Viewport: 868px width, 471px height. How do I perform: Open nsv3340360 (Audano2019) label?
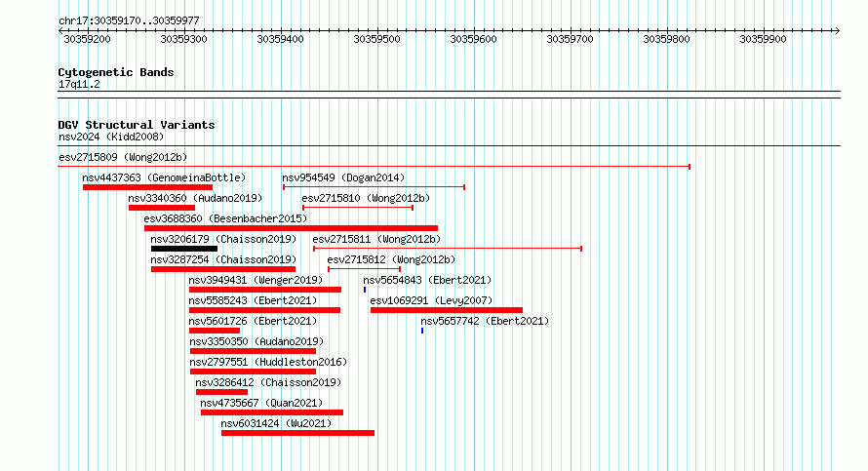tap(195, 198)
